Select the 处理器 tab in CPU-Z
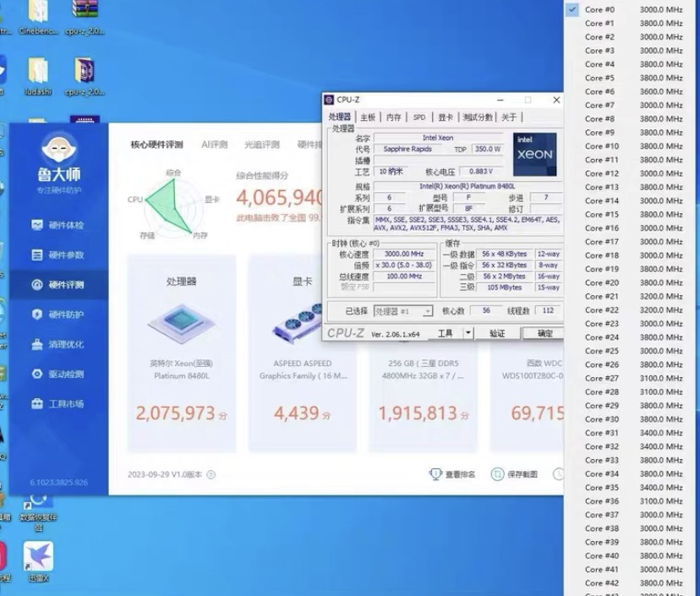Image resolution: width=700 pixels, height=596 pixels. pos(340,117)
